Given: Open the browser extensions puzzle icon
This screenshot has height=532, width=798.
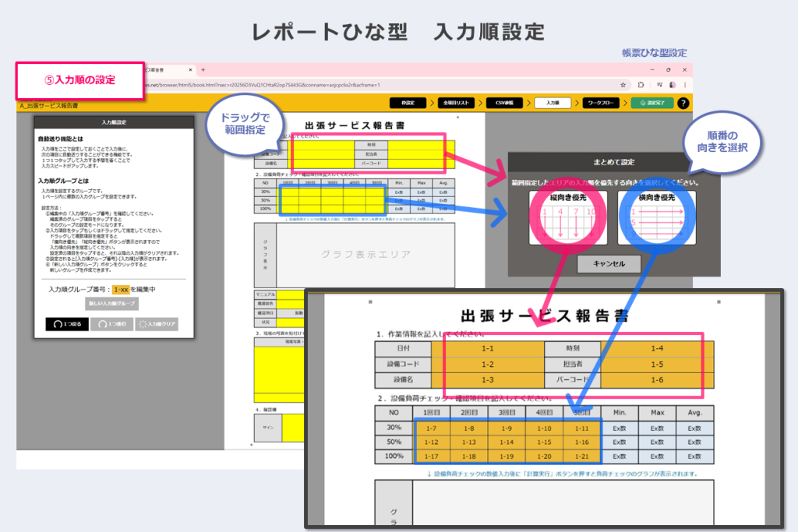Looking at the screenshot, I should point(641,85).
